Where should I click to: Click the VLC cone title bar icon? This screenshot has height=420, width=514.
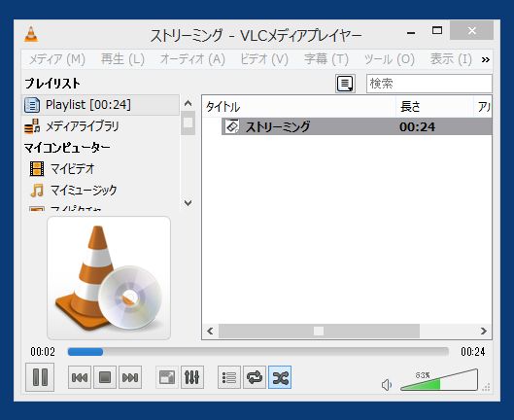[31, 34]
